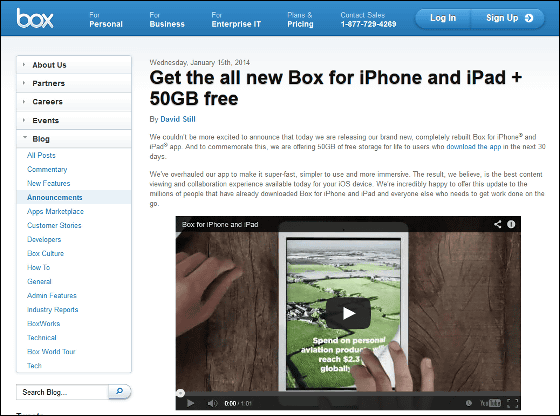560x416 pixels.
Task: Open author David Still link
Action: click(178, 119)
